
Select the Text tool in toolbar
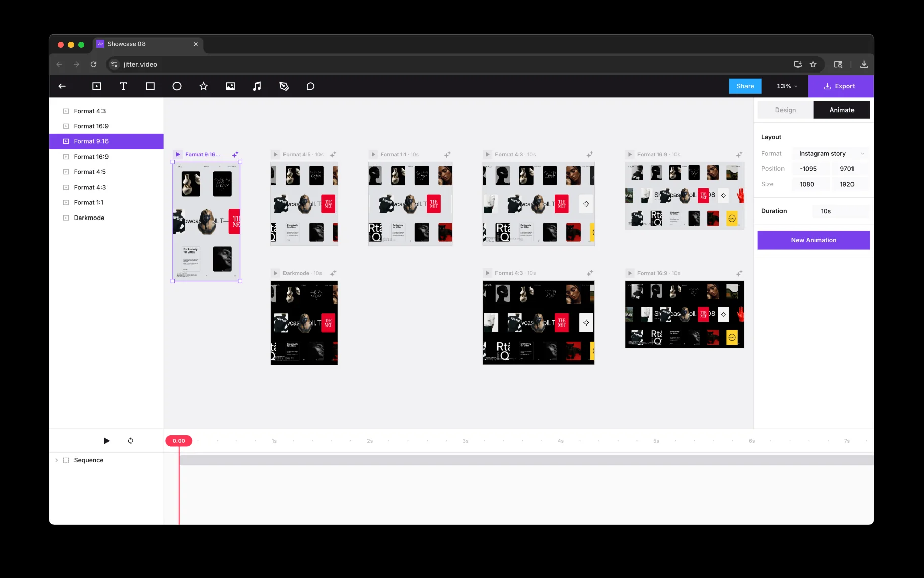tap(123, 86)
